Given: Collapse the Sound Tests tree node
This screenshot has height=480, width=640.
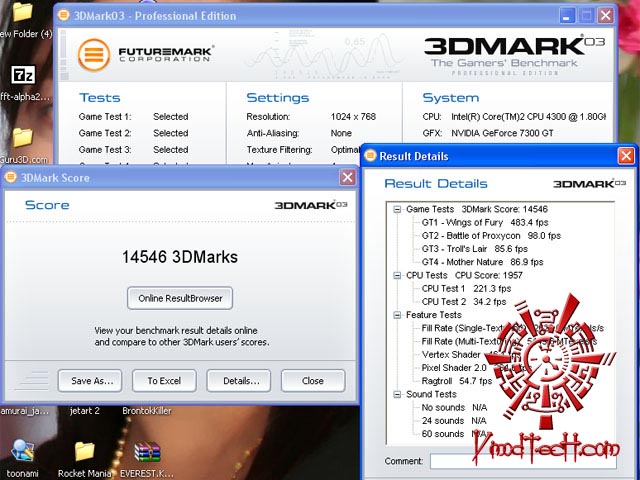Looking at the screenshot, I should point(397,394).
